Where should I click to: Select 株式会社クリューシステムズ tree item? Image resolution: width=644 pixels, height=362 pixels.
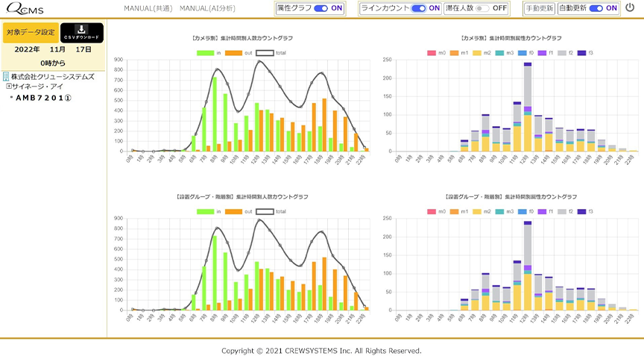(x=52, y=76)
